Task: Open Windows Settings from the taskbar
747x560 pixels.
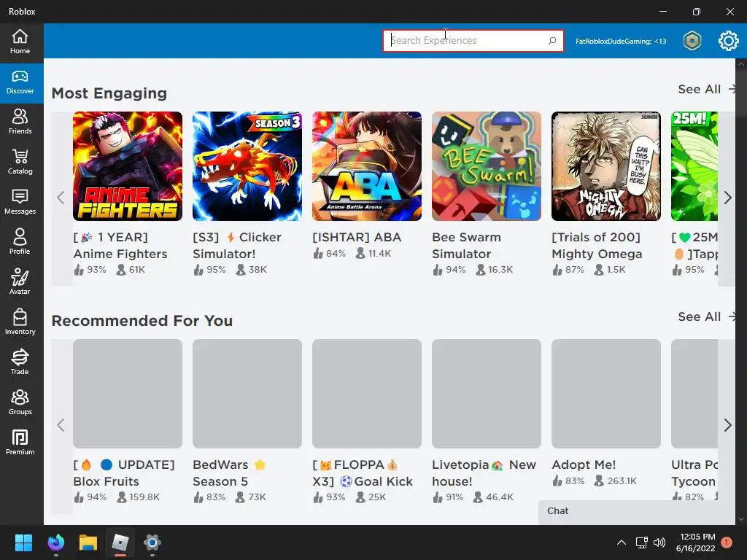Action: [x=152, y=542]
